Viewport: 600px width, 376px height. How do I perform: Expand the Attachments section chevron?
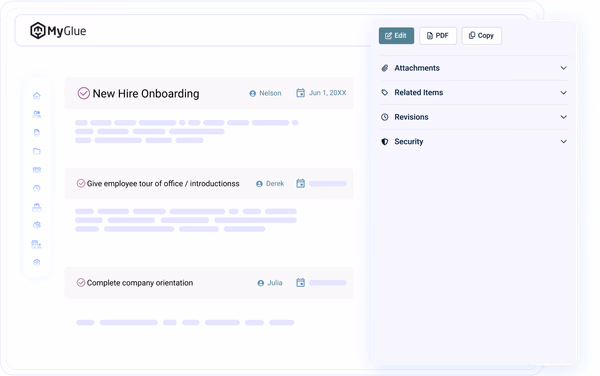564,68
